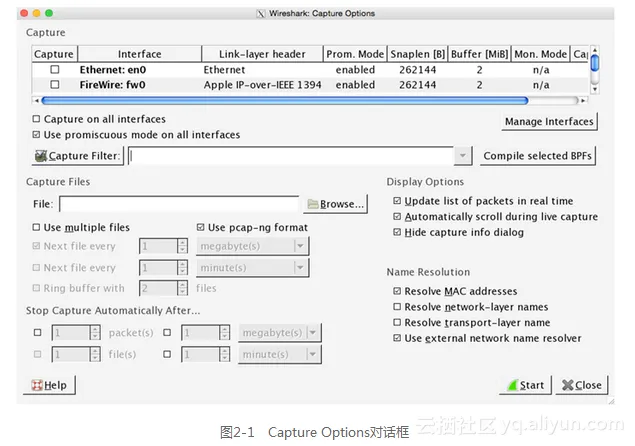Toggle Resolve MAC addresses
The width and height of the screenshot is (635, 446).
397,291
